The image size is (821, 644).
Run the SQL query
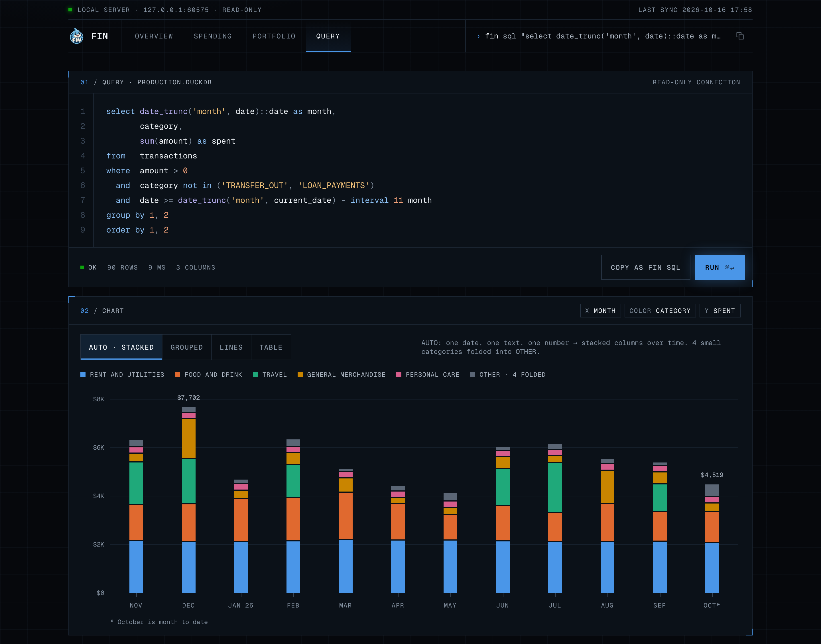(720, 267)
